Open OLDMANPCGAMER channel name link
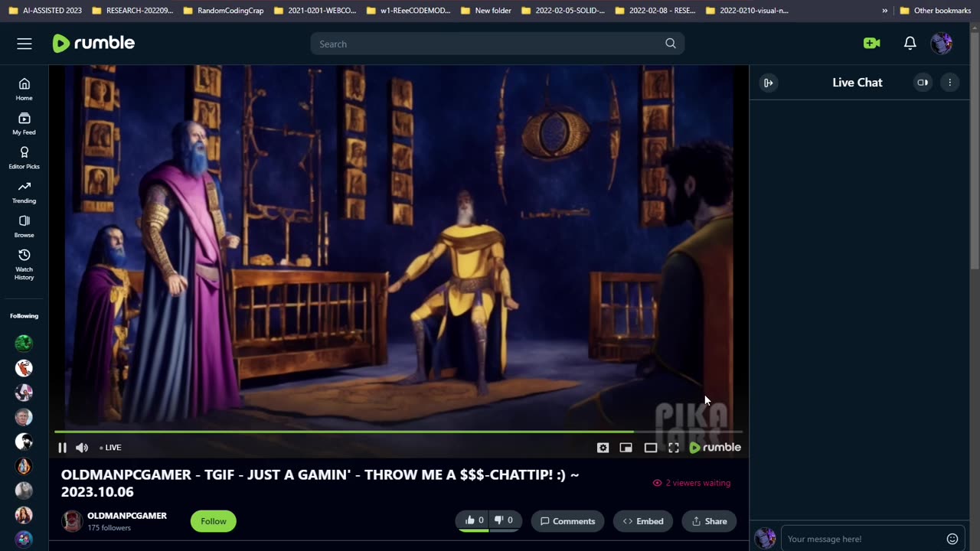 point(127,516)
